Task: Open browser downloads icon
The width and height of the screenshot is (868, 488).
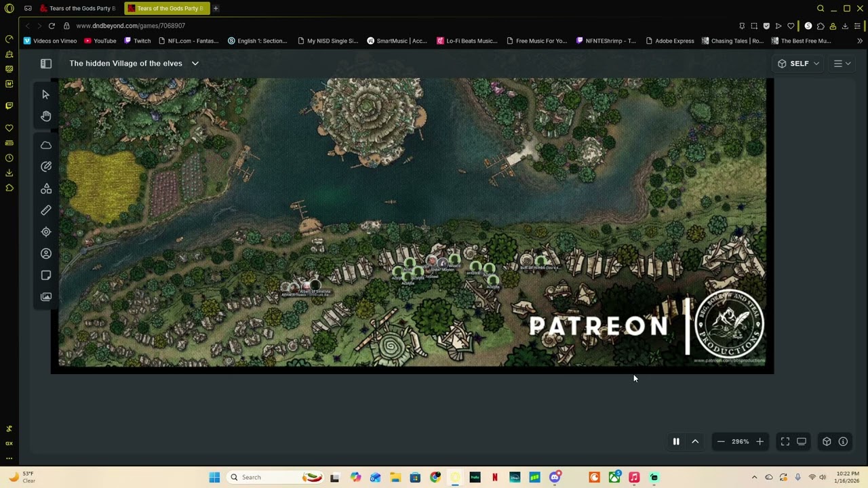Action: pyautogui.click(x=845, y=26)
